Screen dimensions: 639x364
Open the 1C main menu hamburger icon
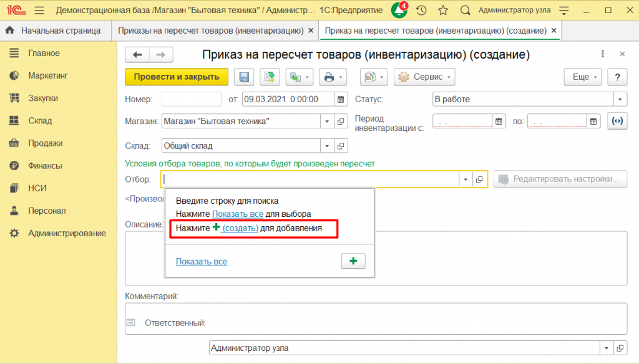click(x=39, y=10)
